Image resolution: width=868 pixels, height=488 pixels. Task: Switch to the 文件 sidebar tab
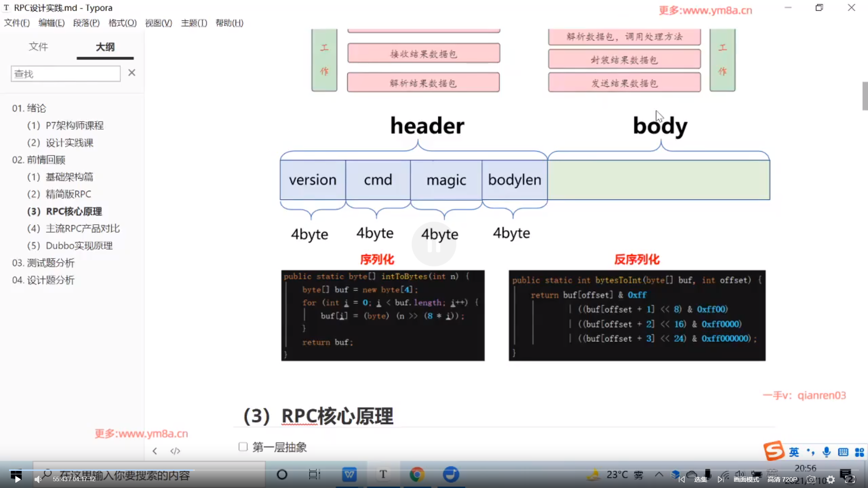tap(38, 47)
